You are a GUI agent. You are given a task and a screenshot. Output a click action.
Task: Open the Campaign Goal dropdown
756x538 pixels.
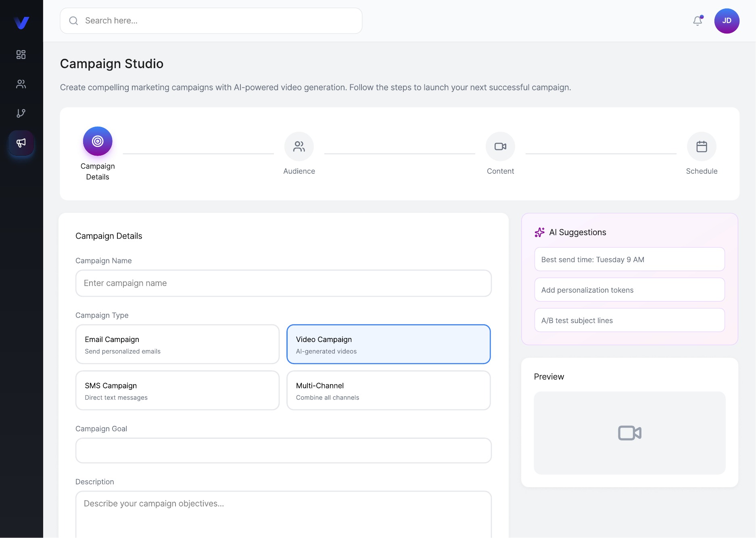(x=284, y=450)
